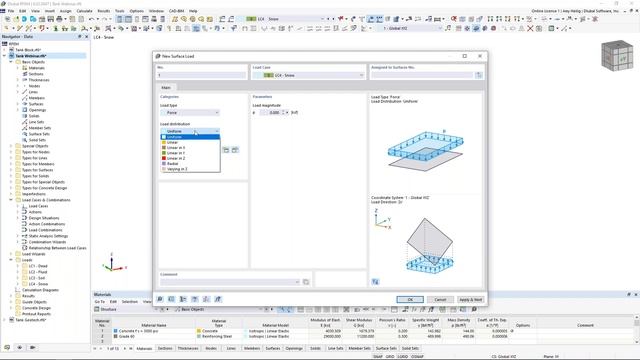
Task: Open the Insert menu
Action: tap(50, 11)
